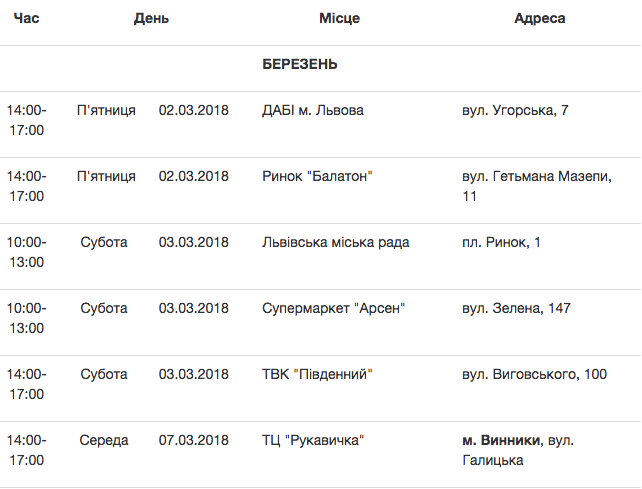Select the ТЦ "Рукавичка" place cell
Screen dimensions: 642x489
point(311,440)
